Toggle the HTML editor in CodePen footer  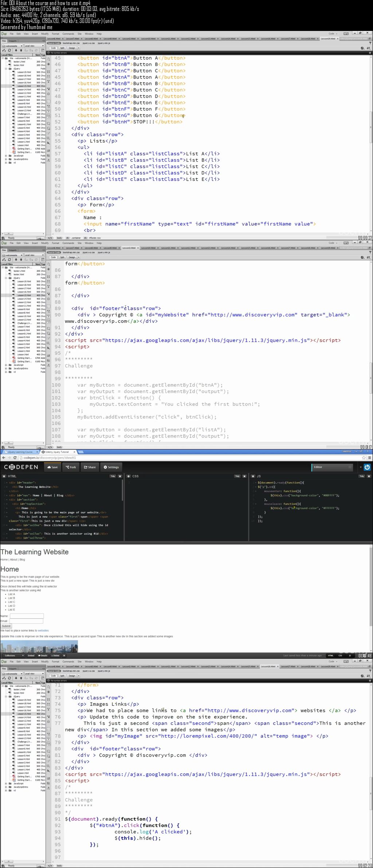point(331,655)
